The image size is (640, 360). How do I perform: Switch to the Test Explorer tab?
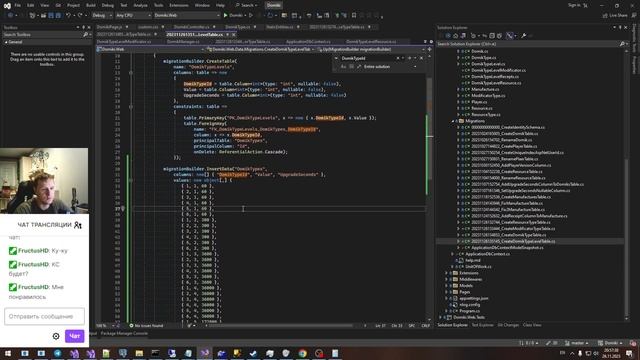click(x=482, y=325)
